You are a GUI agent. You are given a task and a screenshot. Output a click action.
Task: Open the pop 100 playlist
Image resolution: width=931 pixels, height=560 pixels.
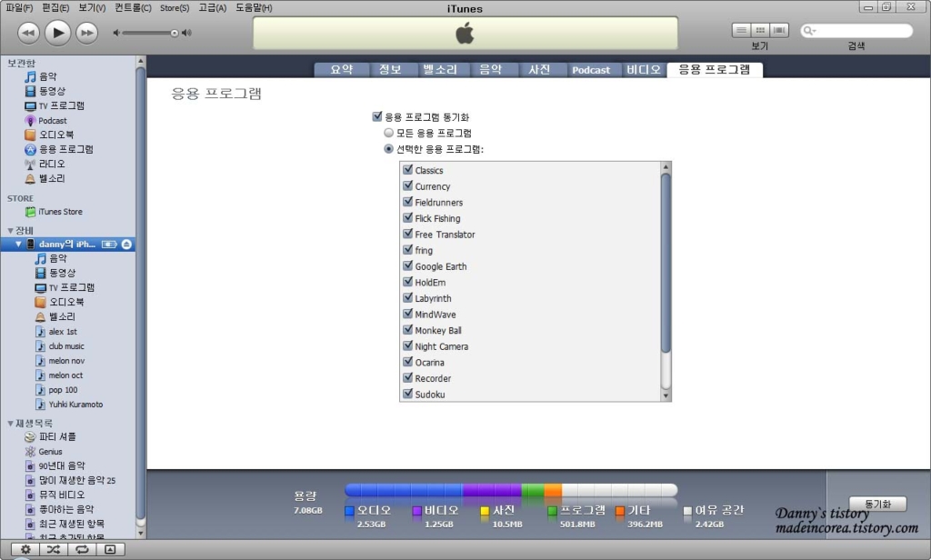click(x=63, y=390)
